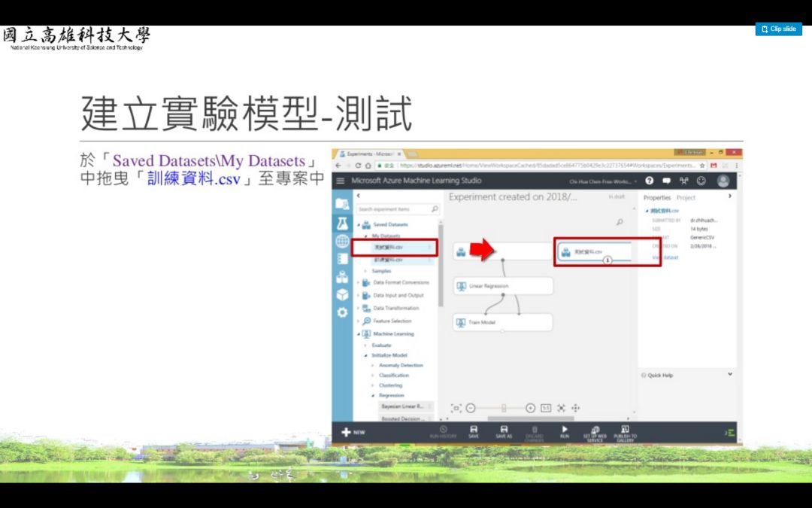This screenshot has height=508, width=812.
Task: Zoom out with the minus button
Action: click(x=470, y=408)
